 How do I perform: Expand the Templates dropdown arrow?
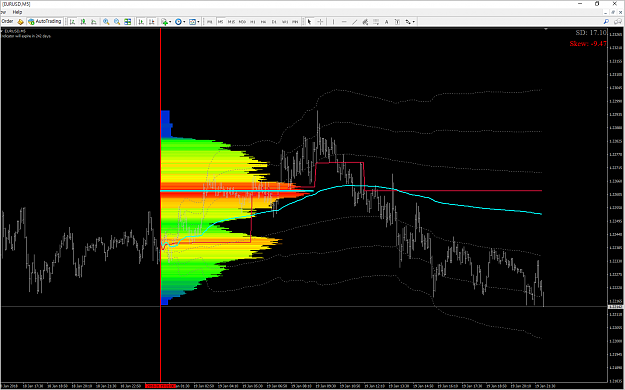pyautogui.click(x=198, y=22)
